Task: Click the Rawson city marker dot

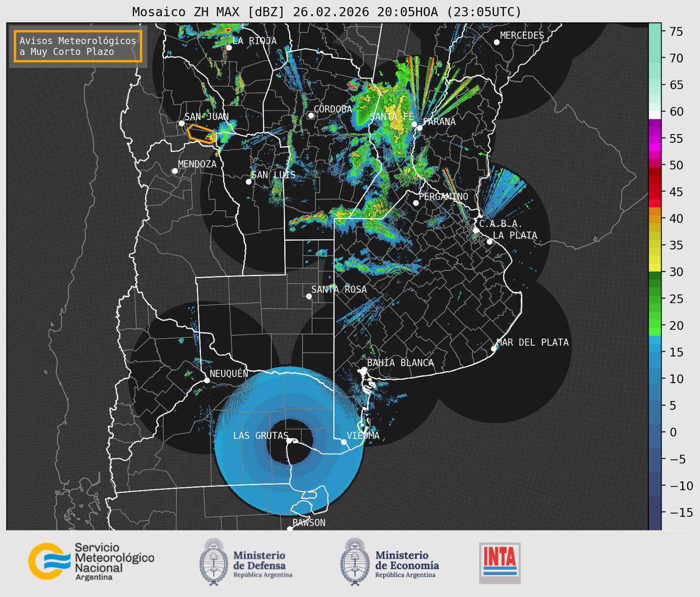Action: click(290, 529)
